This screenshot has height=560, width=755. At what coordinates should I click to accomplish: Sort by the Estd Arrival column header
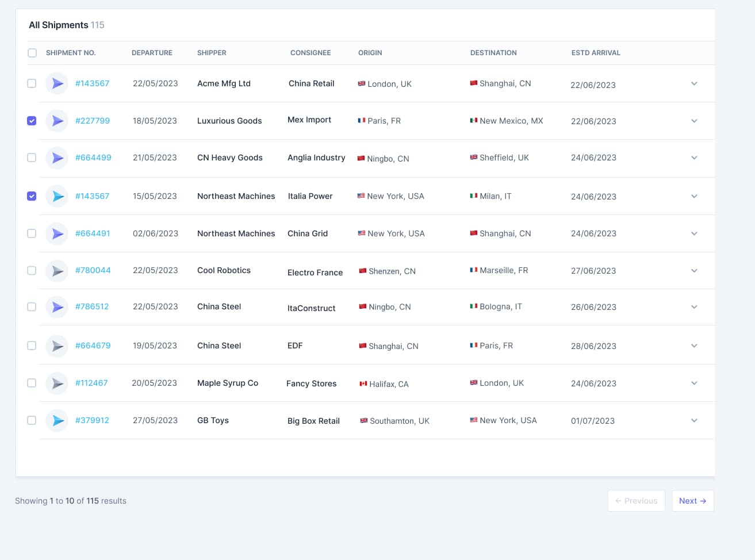tap(596, 53)
